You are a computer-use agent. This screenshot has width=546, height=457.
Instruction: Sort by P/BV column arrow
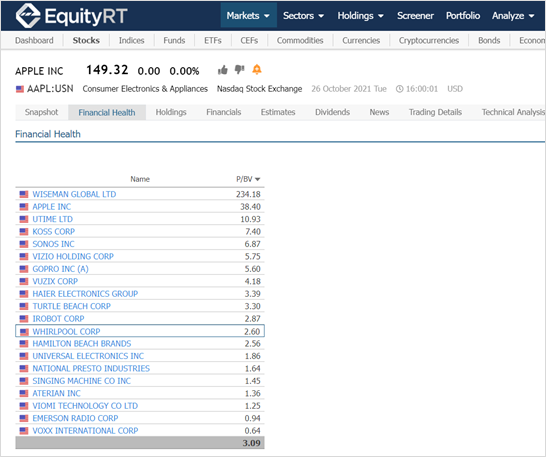tap(258, 179)
